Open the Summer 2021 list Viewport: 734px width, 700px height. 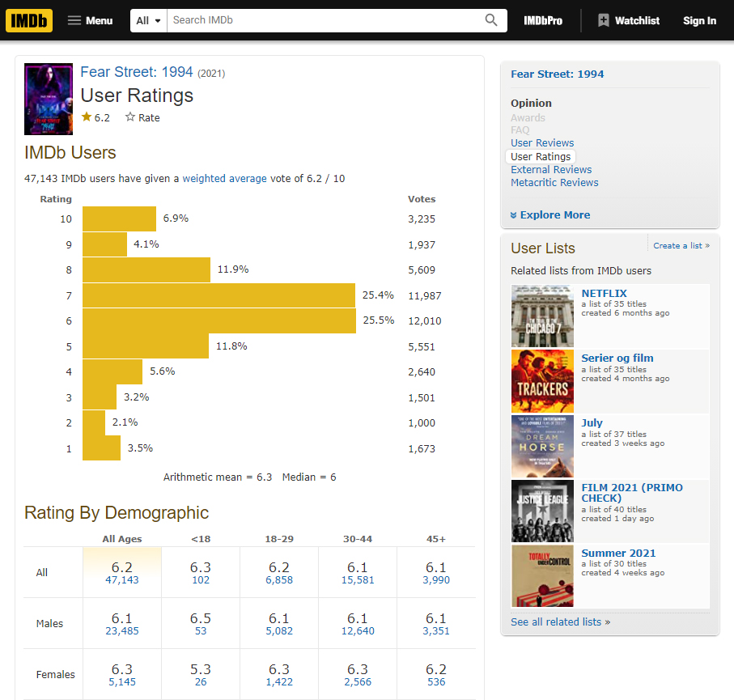pyautogui.click(x=618, y=553)
